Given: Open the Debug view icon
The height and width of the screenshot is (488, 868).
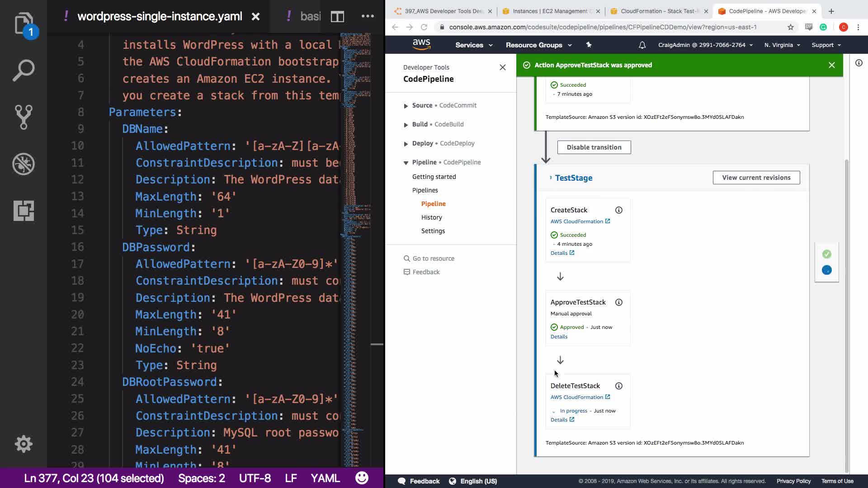Looking at the screenshot, I should [x=24, y=164].
